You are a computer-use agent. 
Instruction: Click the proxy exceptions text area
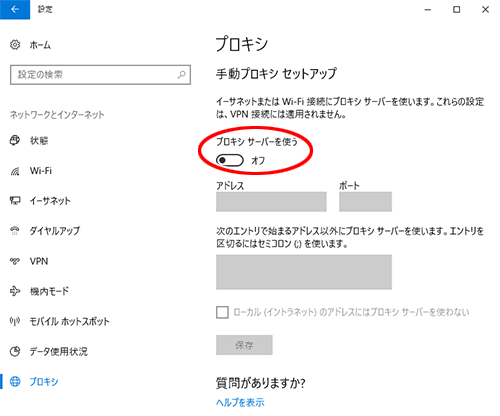304,272
